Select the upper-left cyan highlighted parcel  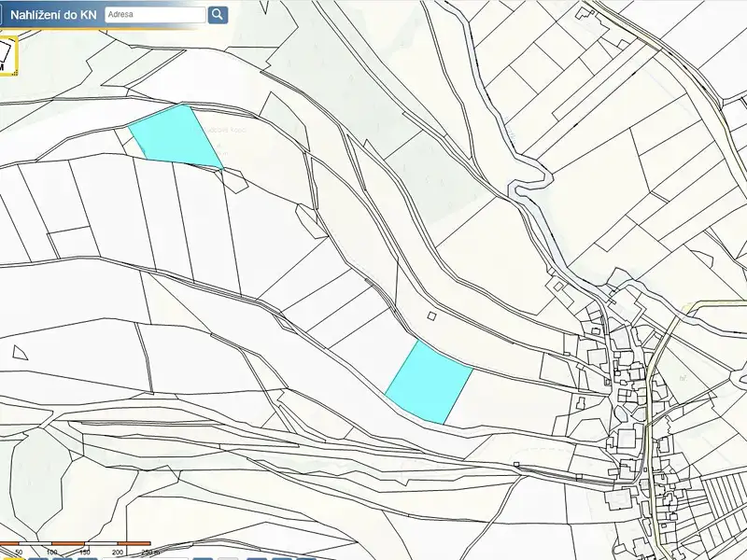(x=177, y=136)
